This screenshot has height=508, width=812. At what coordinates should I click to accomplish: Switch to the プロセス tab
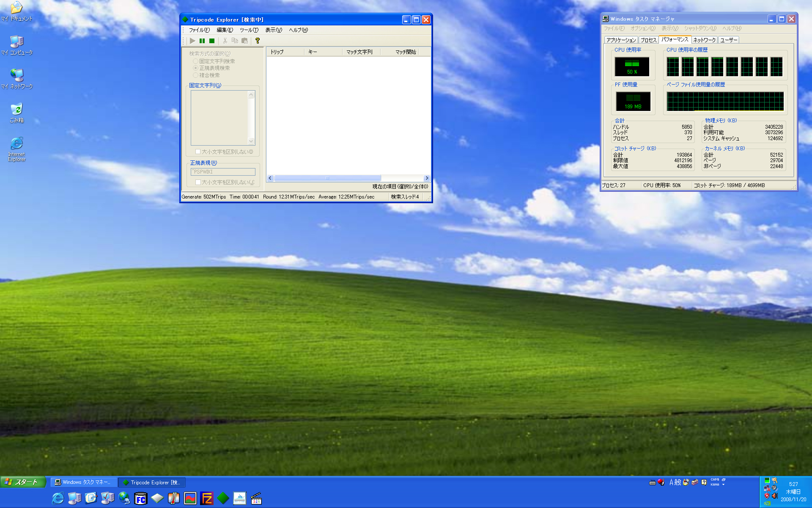point(648,40)
